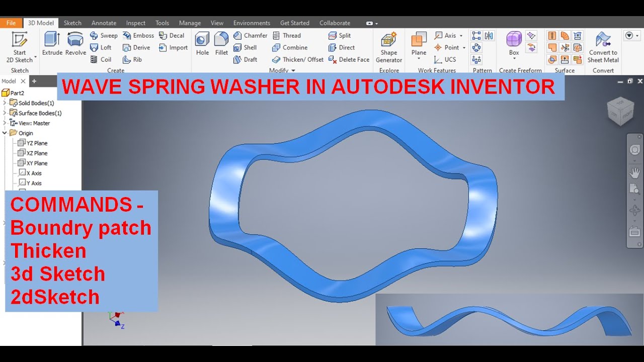Open the Collaborate tab
Image resolution: width=644 pixels, height=362 pixels.
tap(335, 23)
